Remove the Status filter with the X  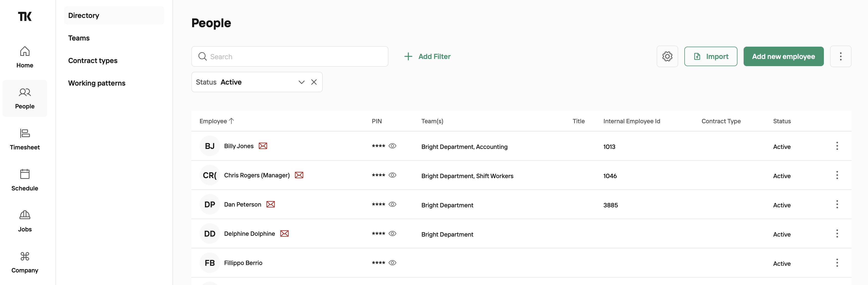[x=314, y=82]
